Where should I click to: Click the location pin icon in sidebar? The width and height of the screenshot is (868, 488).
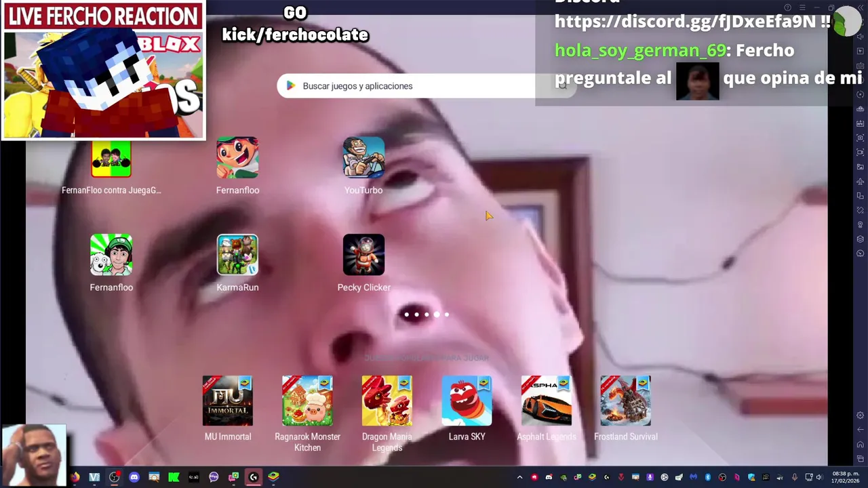point(860,224)
